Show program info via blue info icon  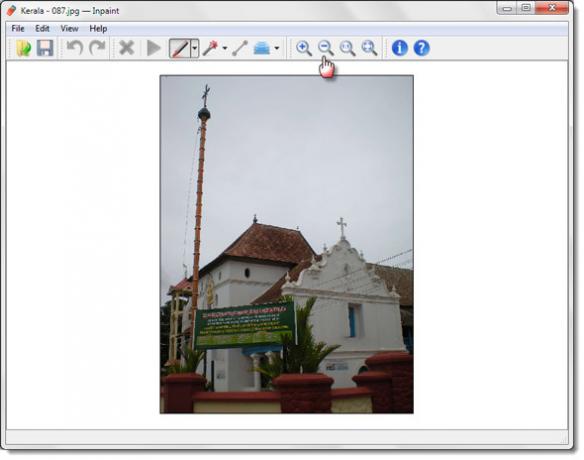click(399, 48)
